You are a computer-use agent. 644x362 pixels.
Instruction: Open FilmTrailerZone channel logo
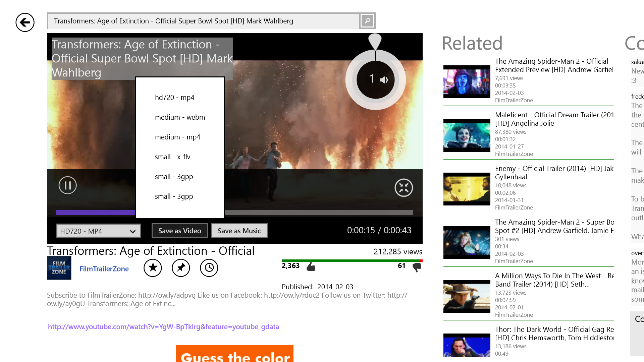(59, 268)
